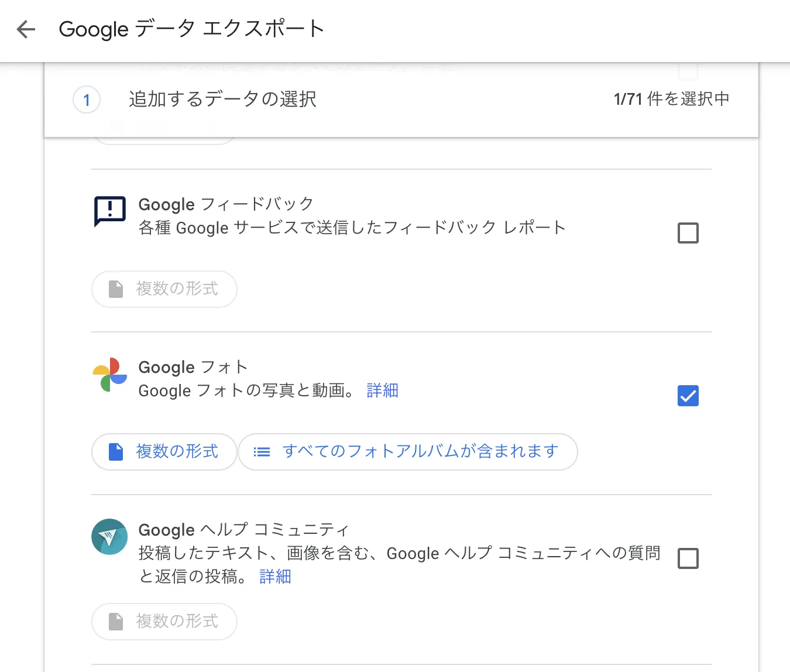Screen dimensions: 790x672
Task: Click the step 1 circle indicator
Action: tap(87, 100)
